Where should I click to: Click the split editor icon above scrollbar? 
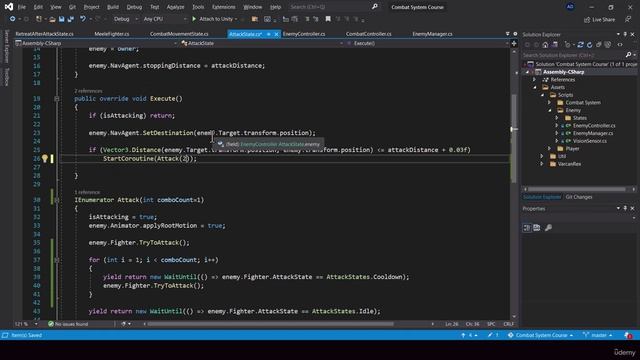pyautogui.click(x=514, y=43)
